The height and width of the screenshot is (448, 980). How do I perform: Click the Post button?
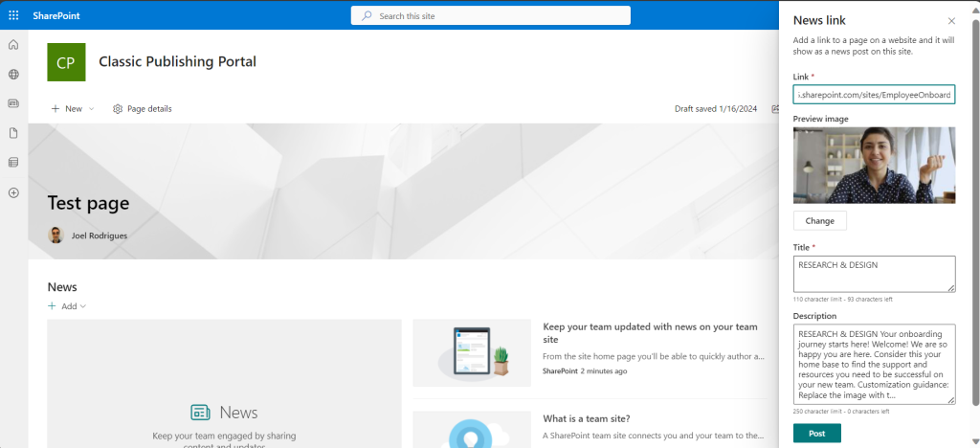coord(816,433)
